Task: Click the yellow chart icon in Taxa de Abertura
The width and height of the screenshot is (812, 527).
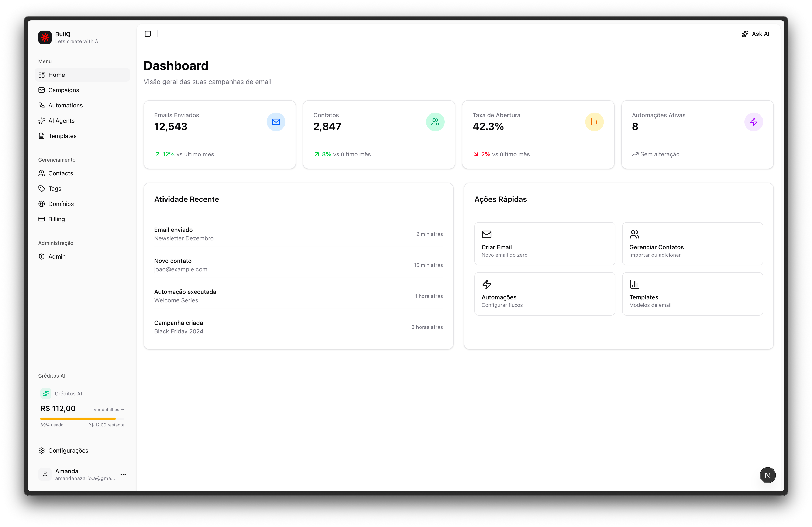Action: tap(594, 122)
